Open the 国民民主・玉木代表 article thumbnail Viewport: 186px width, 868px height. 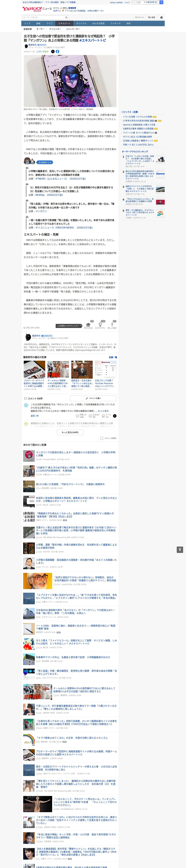[82, 370]
